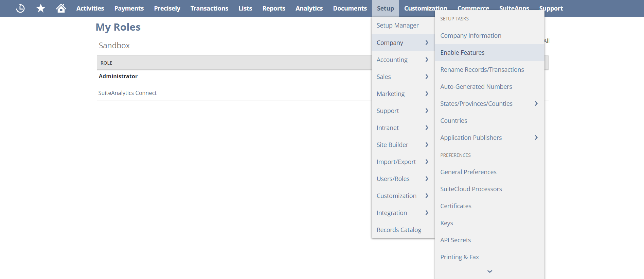Viewport: 644px width, 279px height.
Task: Select the Administrator role
Action: click(x=118, y=76)
